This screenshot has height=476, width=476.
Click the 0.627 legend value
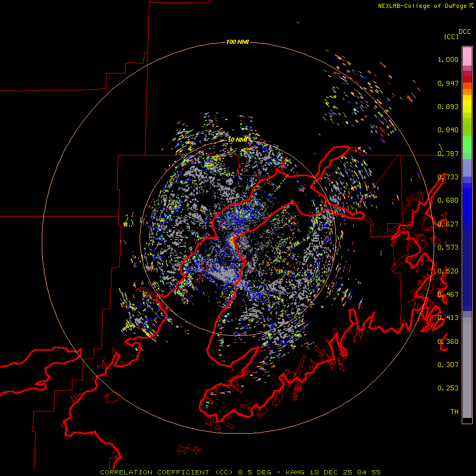pos(448,224)
